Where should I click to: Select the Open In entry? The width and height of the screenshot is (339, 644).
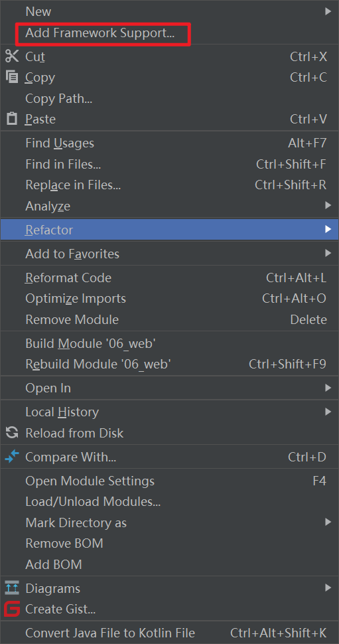coord(170,388)
